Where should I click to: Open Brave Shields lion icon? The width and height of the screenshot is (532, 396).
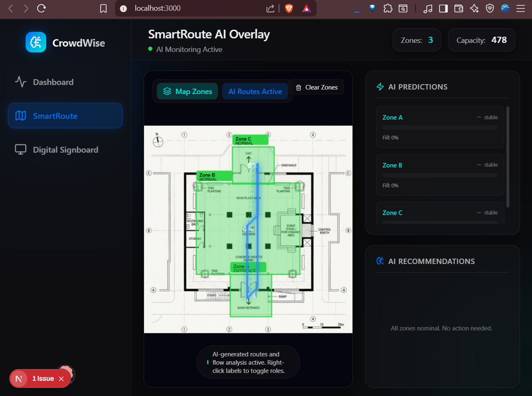click(289, 8)
